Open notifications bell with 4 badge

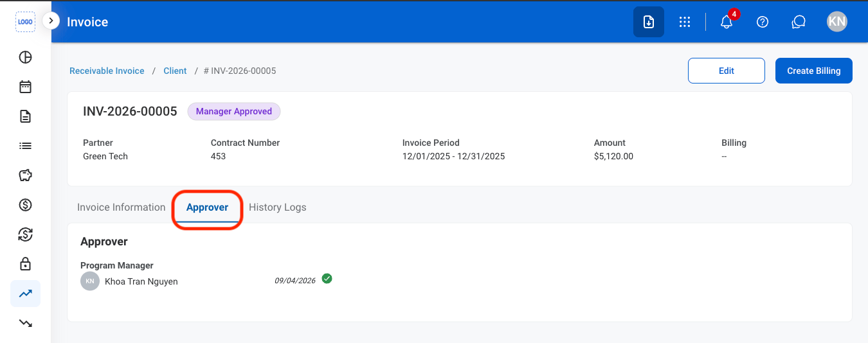pos(727,21)
